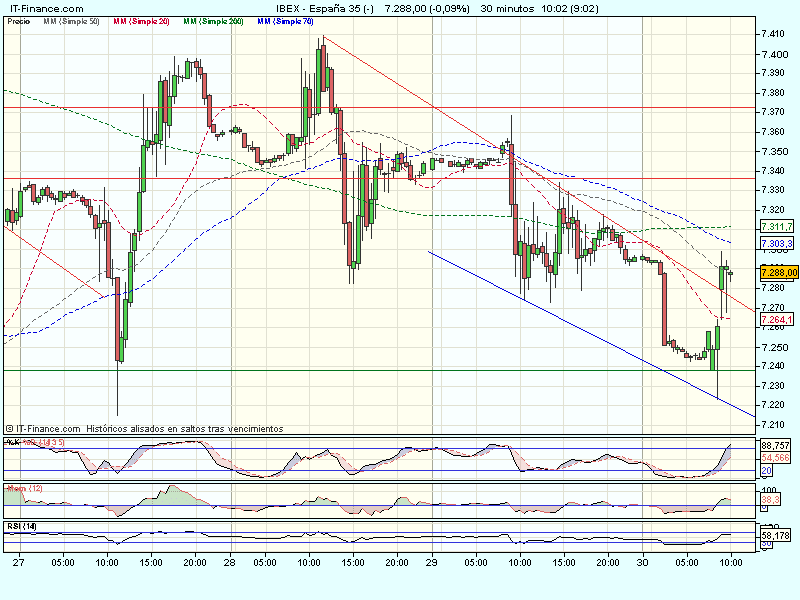This screenshot has width=800, height=600.
Task: Select the MM (Simple 20) legend entry
Action: [x=141, y=21]
